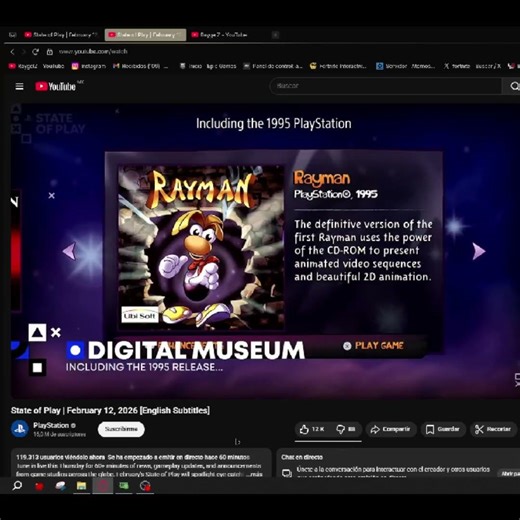Open the Fortnite Interactive bookmark

338,66
